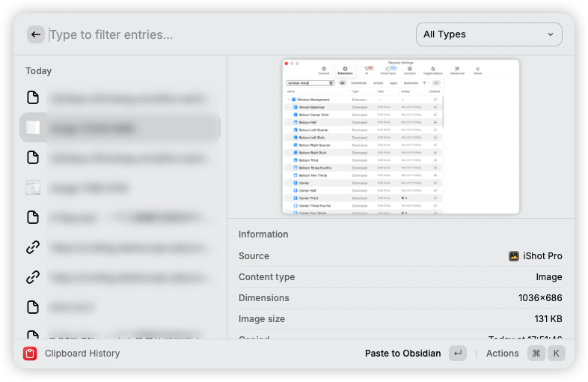The height and width of the screenshot is (382, 588).
Task: Click the Dimensions 1036×686 row
Action: (400, 298)
